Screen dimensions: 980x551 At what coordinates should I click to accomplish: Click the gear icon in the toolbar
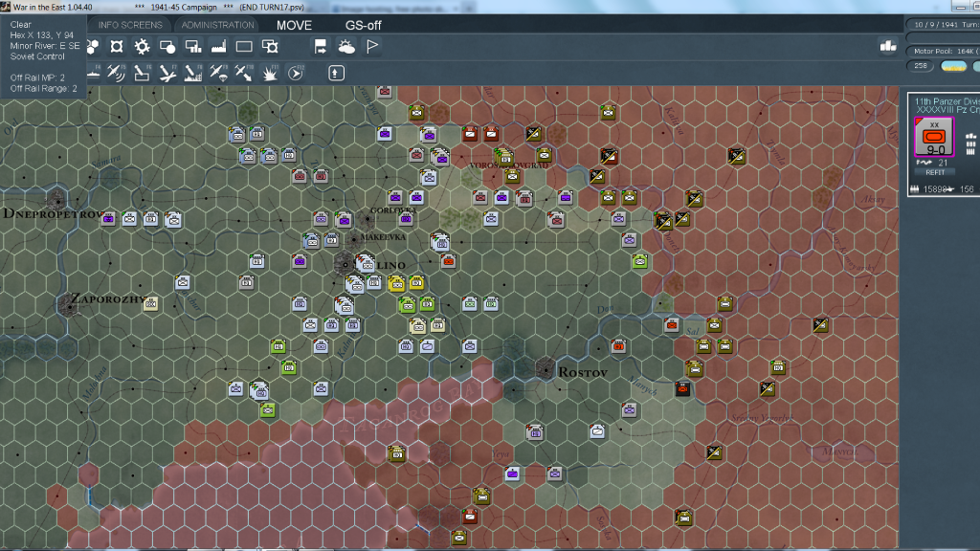[x=142, y=46]
